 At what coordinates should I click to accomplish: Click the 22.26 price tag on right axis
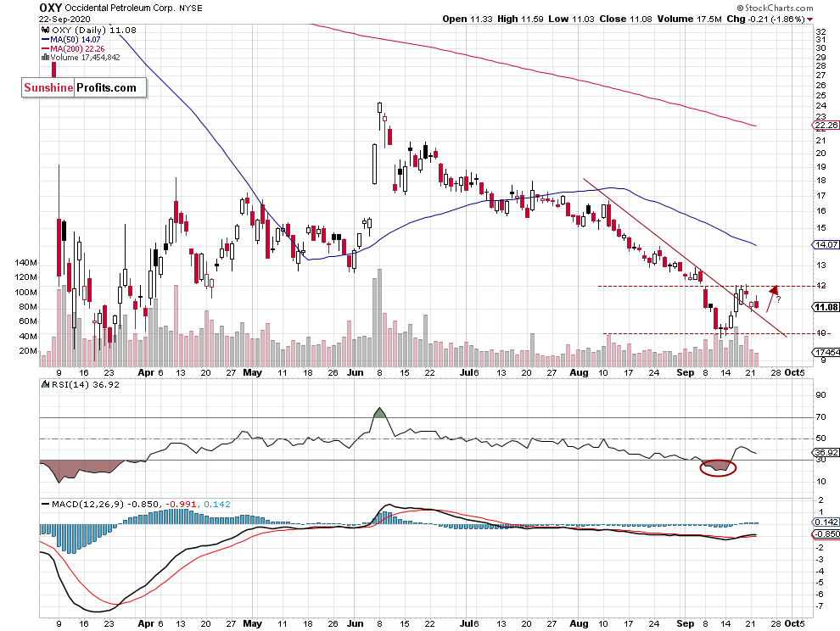826,126
